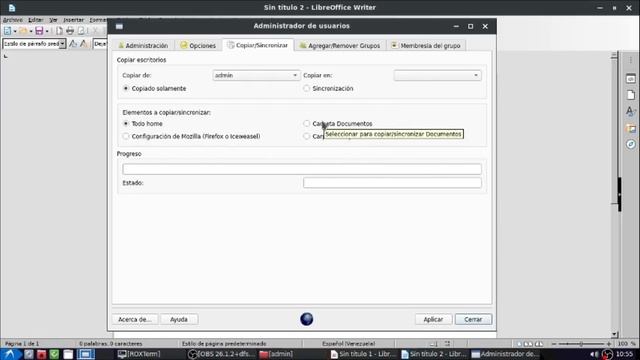640x360 pixels.
Task: Open the Writer sidebar Properties panel icon
Action: (x=631, y=78)
